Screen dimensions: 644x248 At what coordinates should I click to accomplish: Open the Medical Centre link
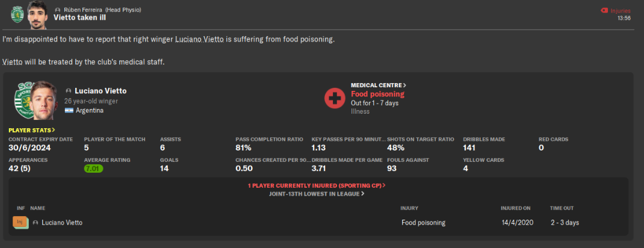[379, 85]
